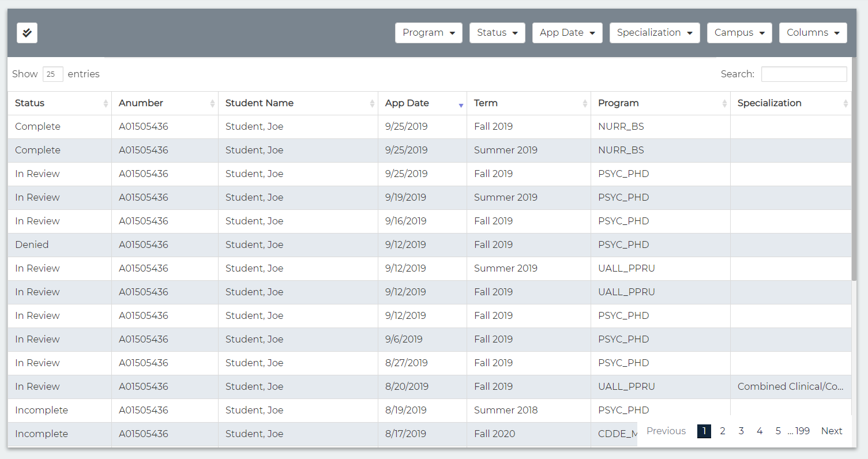Go to page 2 of results
Viewport: 868px width, 459px height.
pos(723,431)
